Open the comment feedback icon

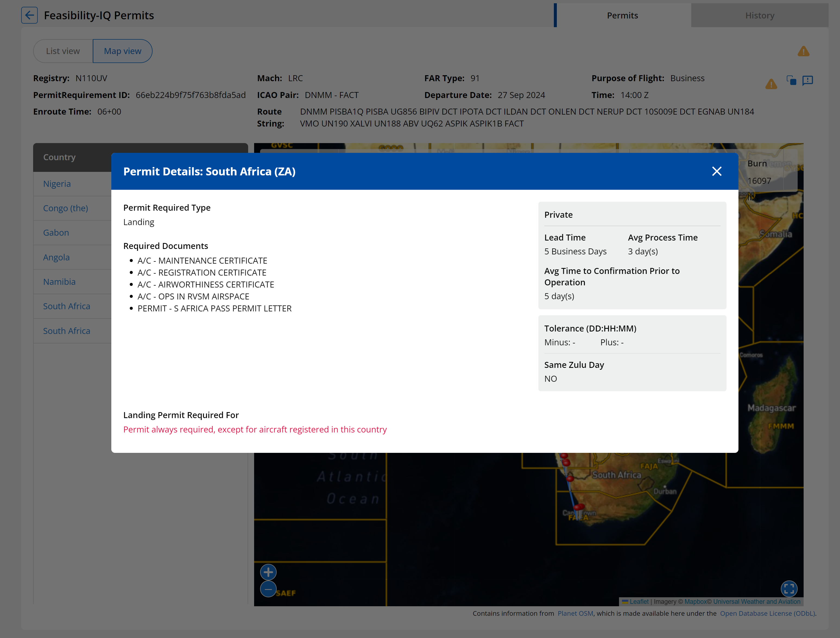click(x=808, y=80)
